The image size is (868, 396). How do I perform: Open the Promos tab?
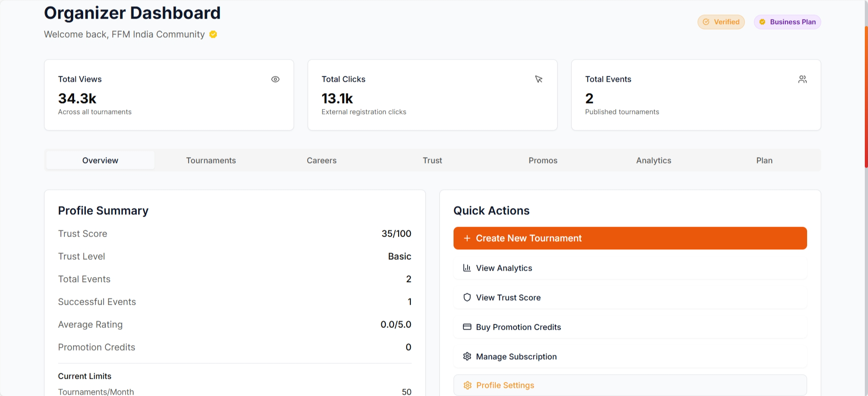[543, 160]
